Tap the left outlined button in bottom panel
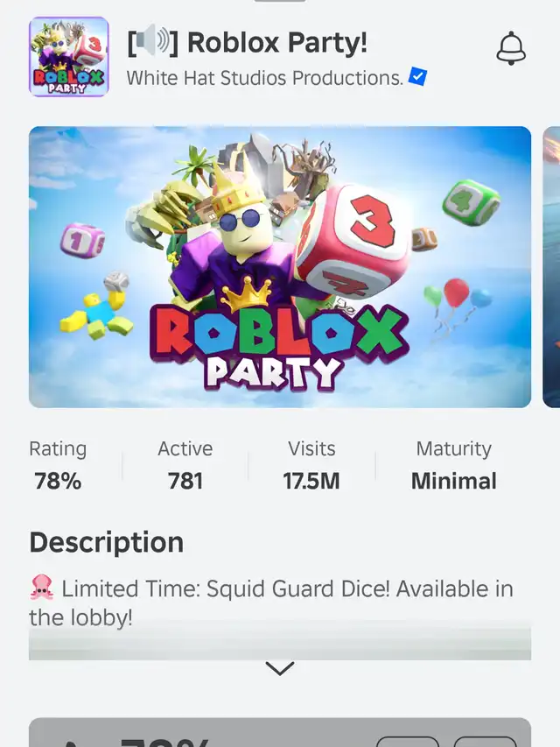 point(408,743)
